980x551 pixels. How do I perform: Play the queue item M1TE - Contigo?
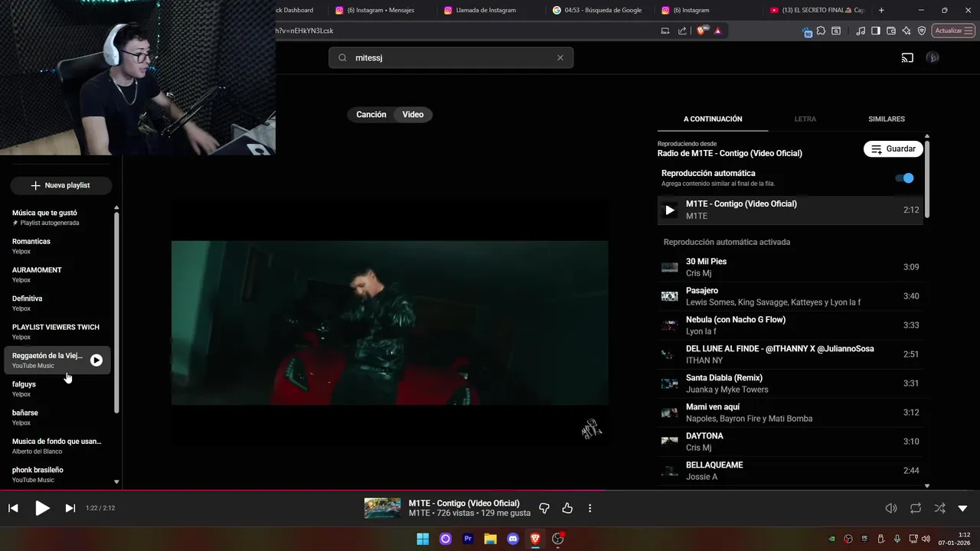[x=789, y=210]
